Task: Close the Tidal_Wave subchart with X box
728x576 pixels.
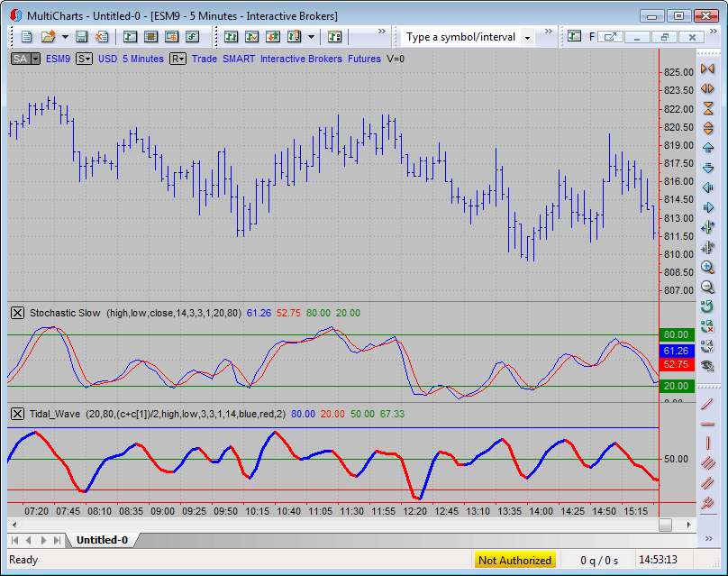Action: pos(17,414)
